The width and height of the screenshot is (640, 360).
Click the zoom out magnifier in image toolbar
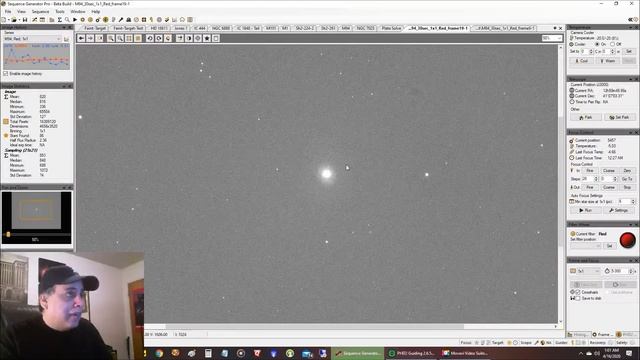(x=120, y=38)
